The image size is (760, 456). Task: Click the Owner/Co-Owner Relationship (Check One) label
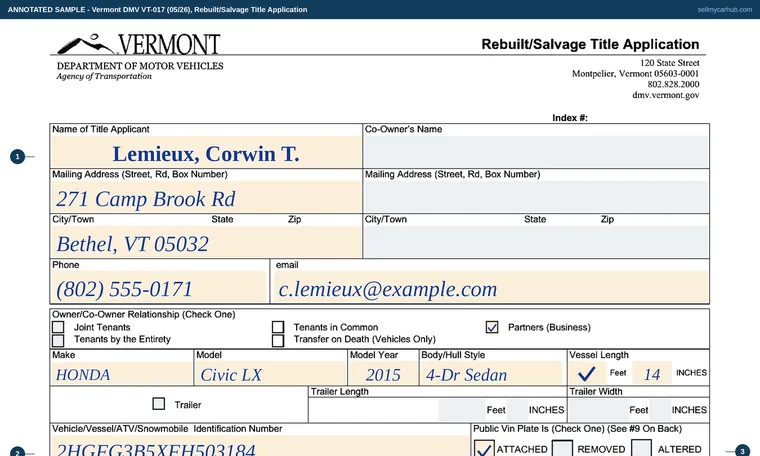tap(143, 314)
